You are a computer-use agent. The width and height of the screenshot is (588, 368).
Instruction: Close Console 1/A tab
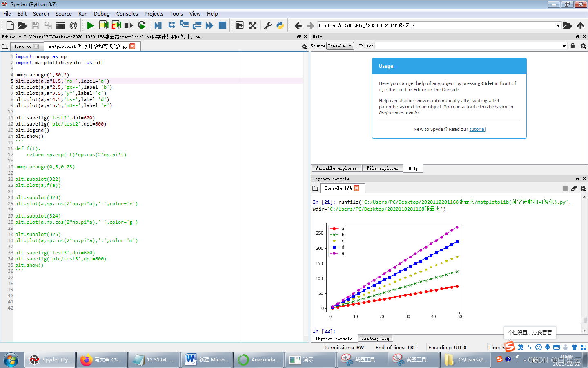[356, 188]
